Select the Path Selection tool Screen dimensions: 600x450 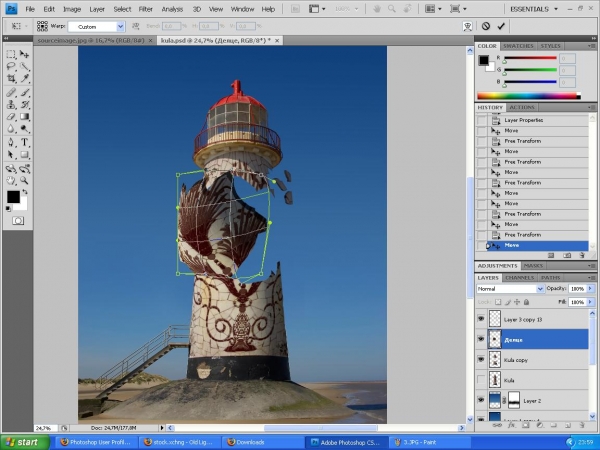[11, 155]
